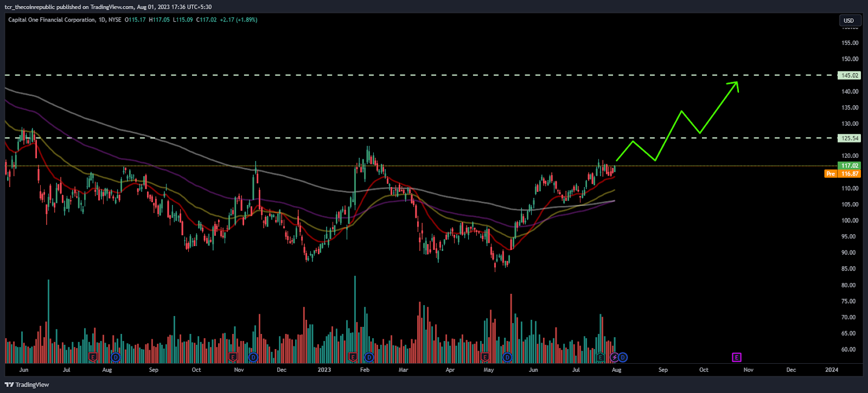The image size is (868, 393).
Task: Click the lightning bolt marker near August 2023
Action: click(615, 357)
